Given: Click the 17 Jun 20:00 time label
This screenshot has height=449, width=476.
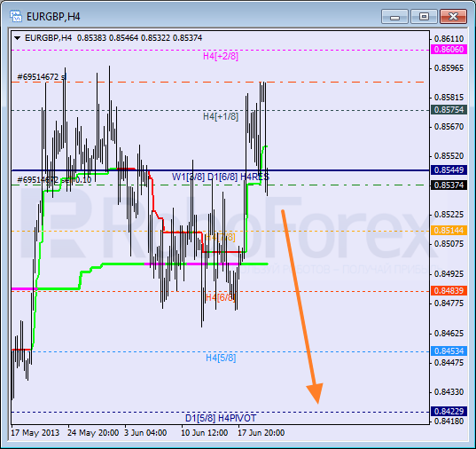Looking at the screenshot, I should tap(261, 433).
